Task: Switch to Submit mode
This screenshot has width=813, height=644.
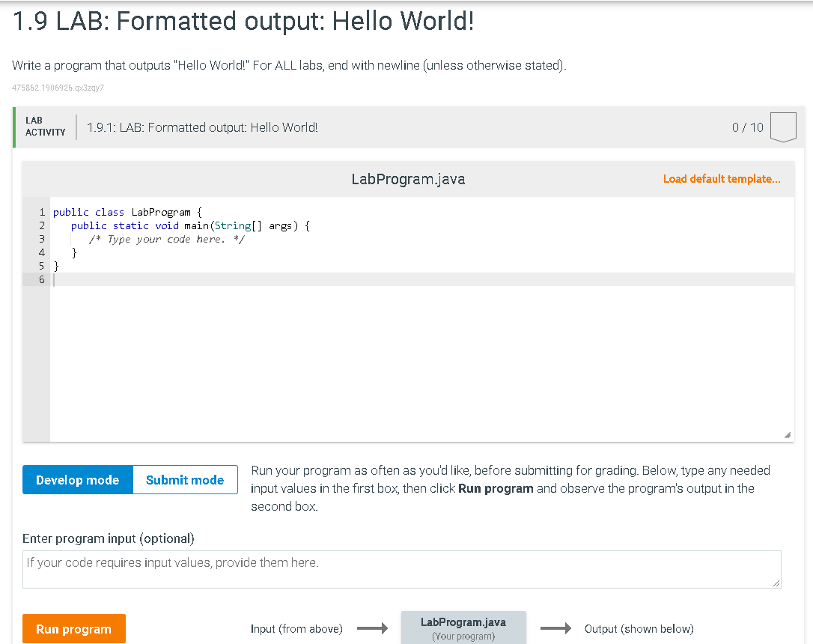Action: coord(185,479)
